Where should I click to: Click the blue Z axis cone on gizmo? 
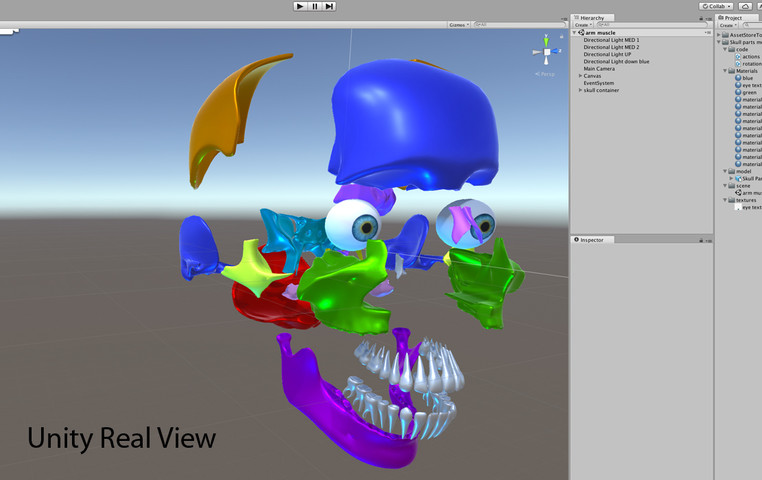(x=556, y=51)
